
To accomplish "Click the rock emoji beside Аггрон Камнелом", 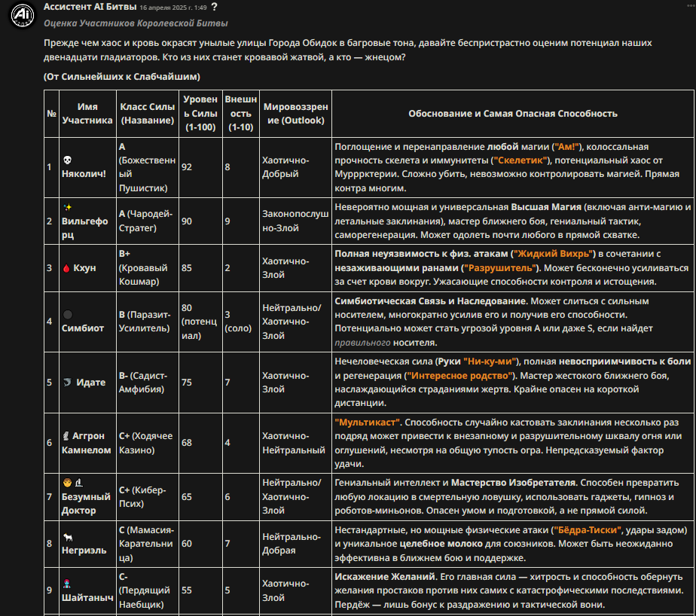I will point(66,436).
